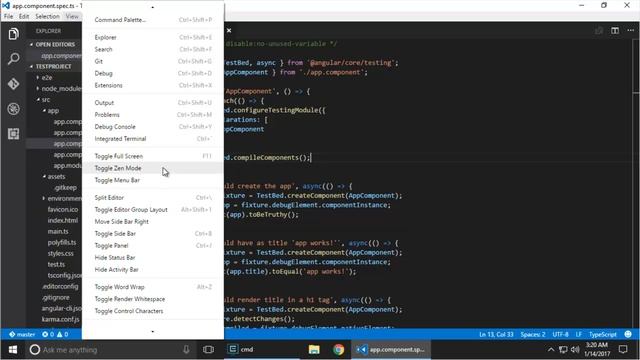Open the Search activity bar icon
Screen dimensions: 640x360
[x=13, y=59]
